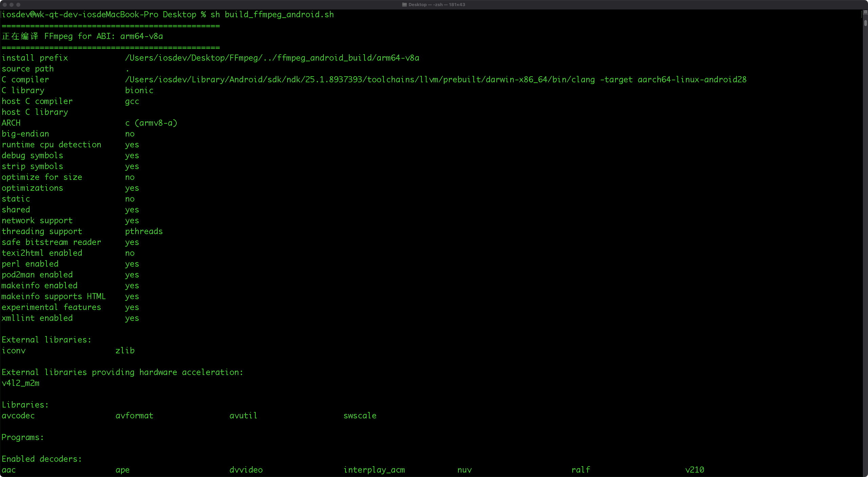Screen dimensions: 868x477
Task: Click the 'makeinfo enabled' label
Action: (x=40, y=286)
